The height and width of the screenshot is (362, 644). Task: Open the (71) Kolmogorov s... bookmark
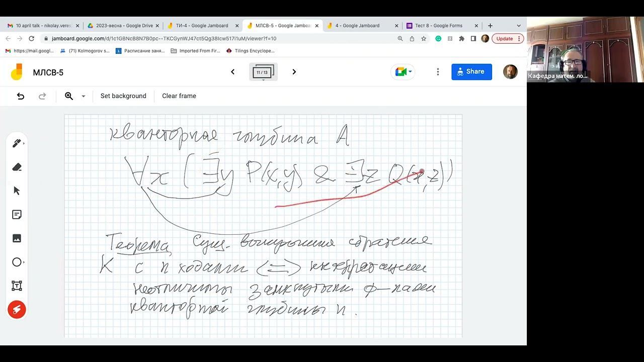coord(85,51)
